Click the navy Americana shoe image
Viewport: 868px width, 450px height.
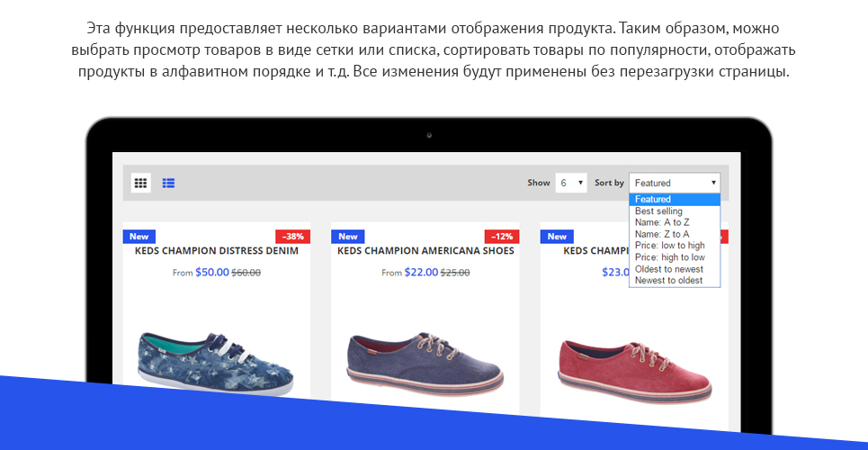(425, 363)
